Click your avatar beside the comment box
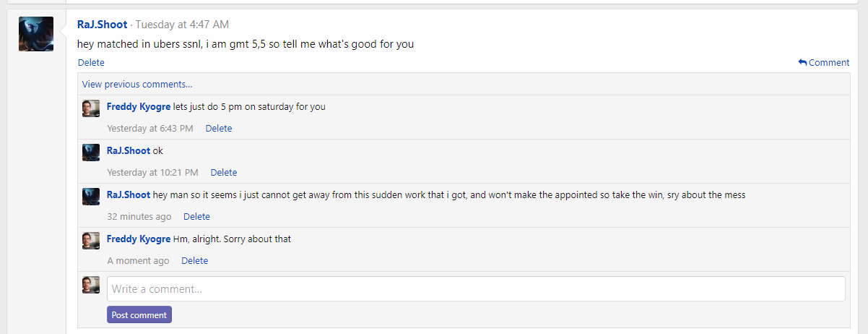The image size is (868, 334). (x=91, y=285)
